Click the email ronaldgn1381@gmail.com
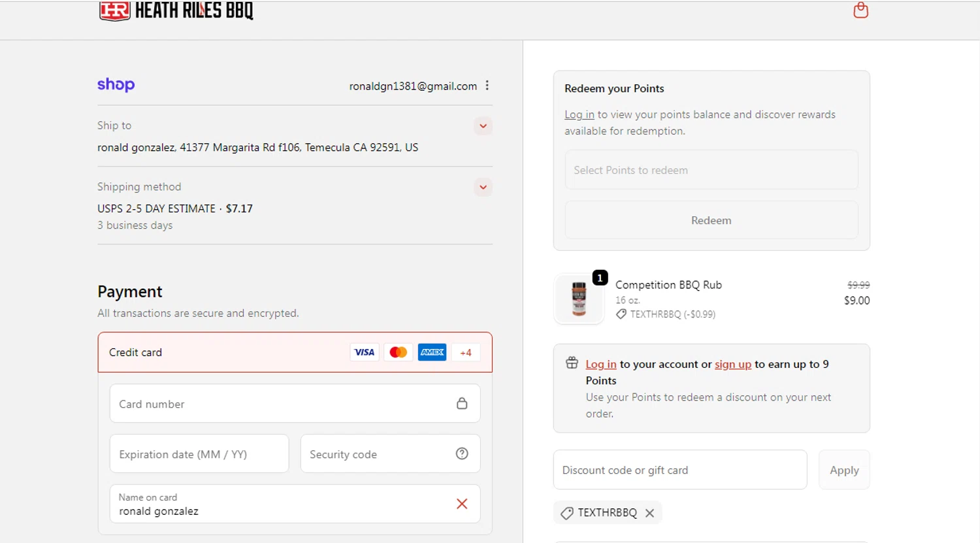 413,86
